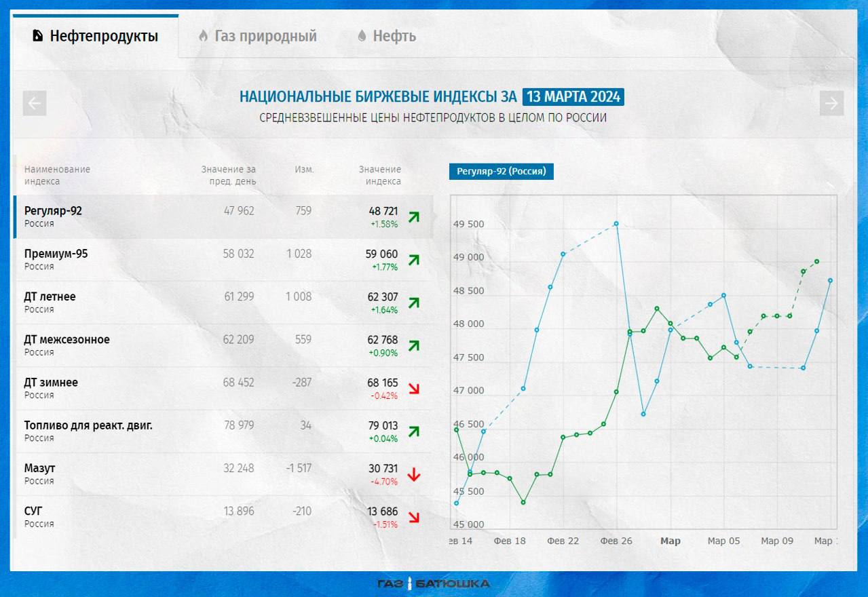Switch to the Газ природный tab
The image size is (868, 597).
point(257,36)
